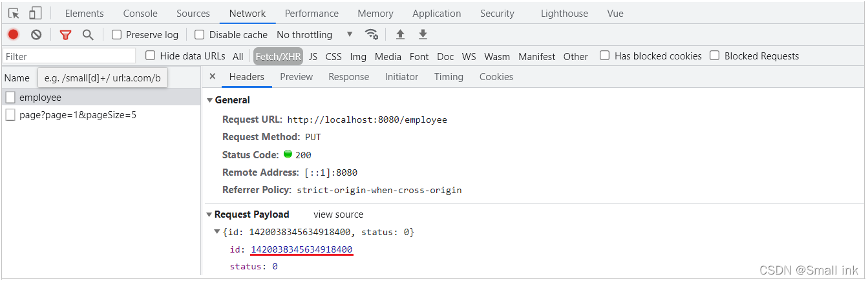868x281 pixels.
Task: Open the No throttling dropdown
Action: [x=315, y=34]
